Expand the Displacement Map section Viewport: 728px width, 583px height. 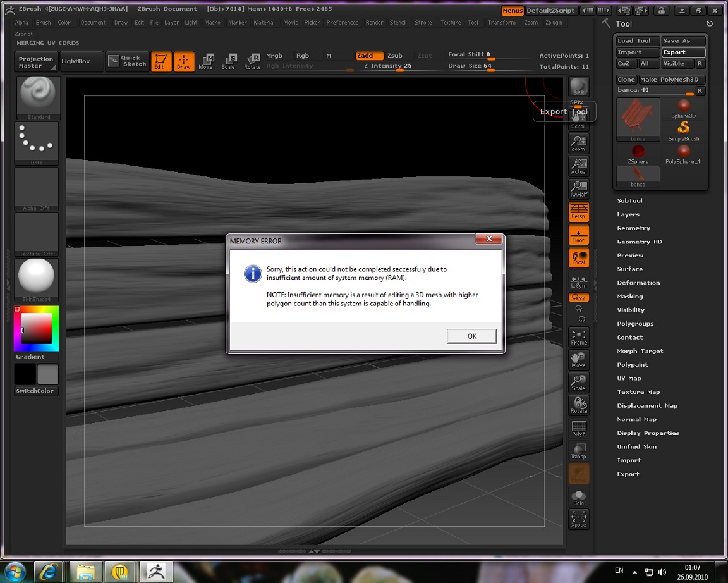[647, 405]
